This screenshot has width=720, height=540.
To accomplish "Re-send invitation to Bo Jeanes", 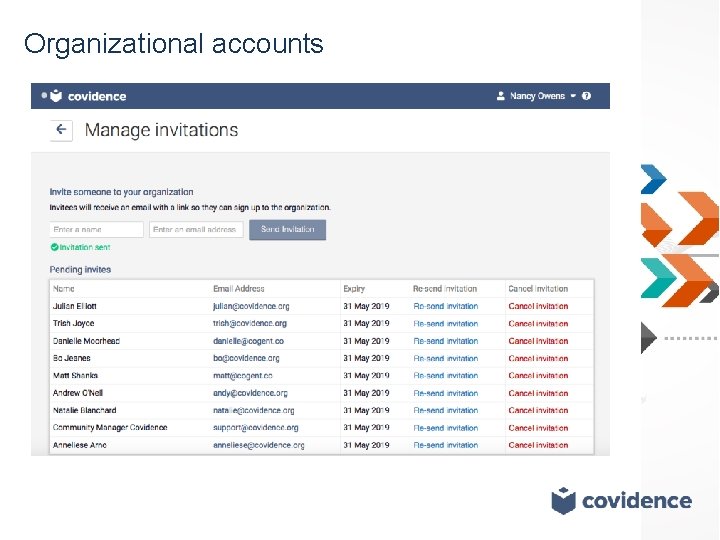I will (446, 359).
